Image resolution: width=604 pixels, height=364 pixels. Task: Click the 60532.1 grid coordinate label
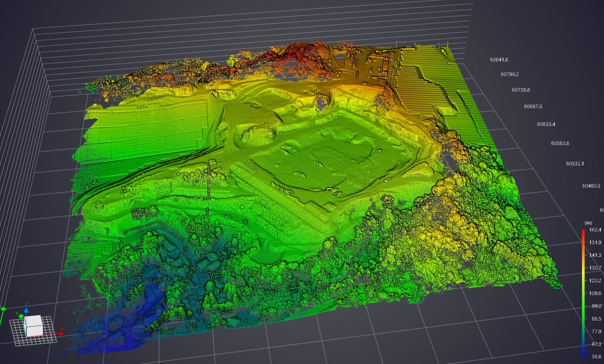(x=575, y=164)
